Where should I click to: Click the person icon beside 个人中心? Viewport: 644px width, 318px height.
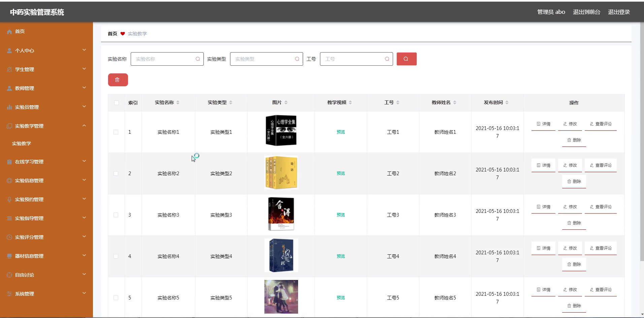pos(9,51)
